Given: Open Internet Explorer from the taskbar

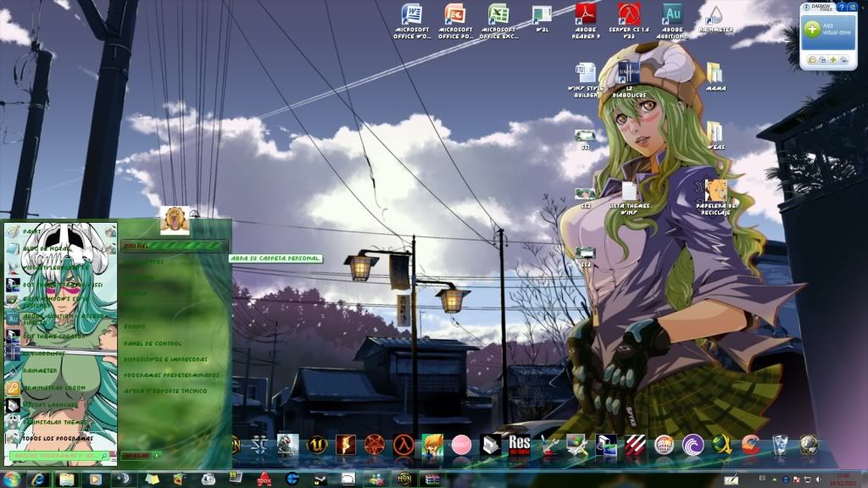Looking at the screenshot, I should [39, 480].
